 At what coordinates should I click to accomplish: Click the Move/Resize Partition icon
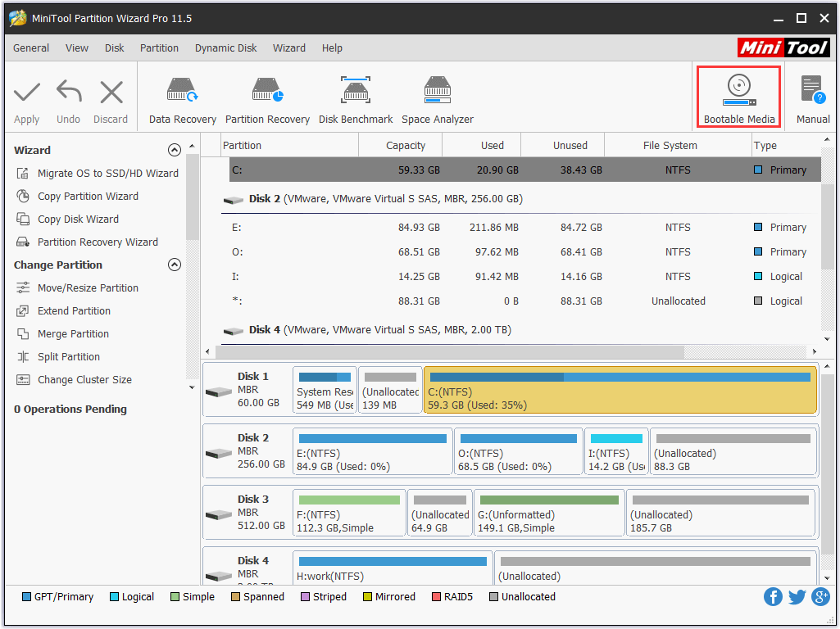click(22, 287)
